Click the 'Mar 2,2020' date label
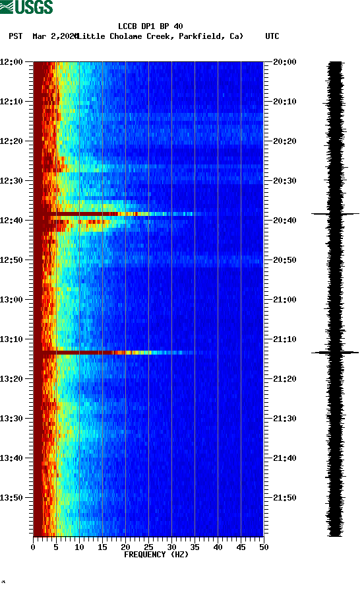 tap(55, 36)
